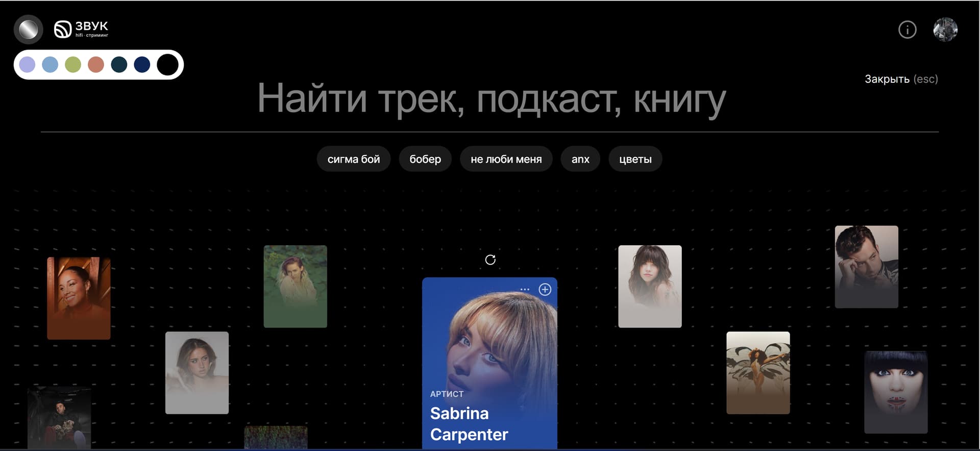Open the Sabrina Carpenter artist card
Image resolution: width=980 pixels, height=451 pixels.
click(489, 363)
